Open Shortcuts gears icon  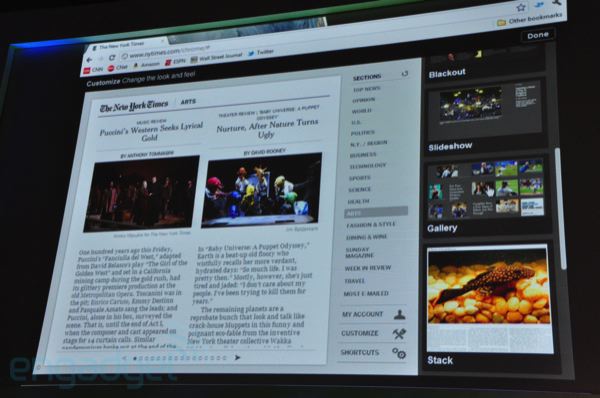[399, 353]
